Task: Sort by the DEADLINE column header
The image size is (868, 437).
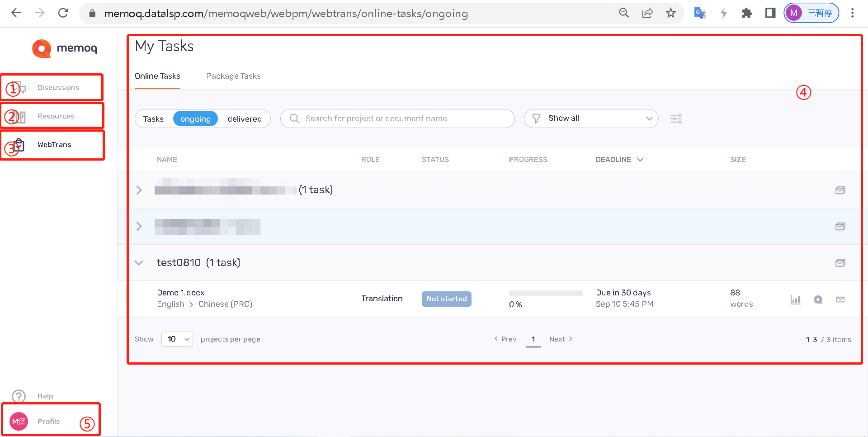Action: click(619, 159)
